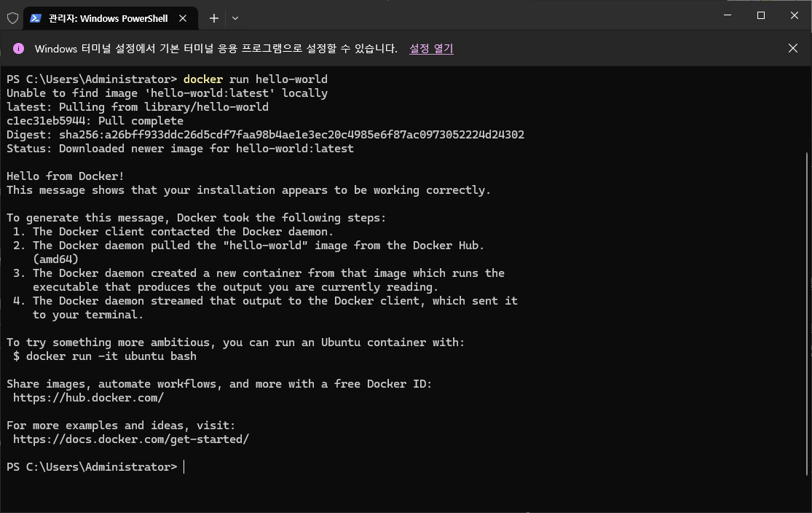Click the purple info icon in notification bar
Image resolution: width=812 pixels, height=513 pixels.
(x=19, y=48)
